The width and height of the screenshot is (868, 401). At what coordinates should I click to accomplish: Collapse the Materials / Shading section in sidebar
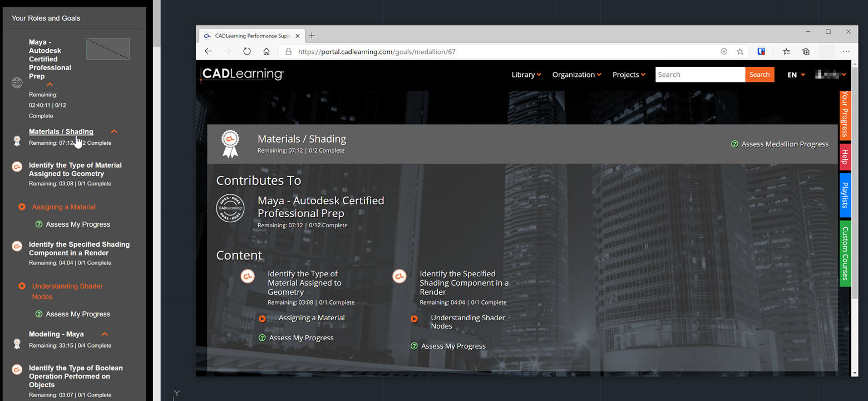coord(114,131)
